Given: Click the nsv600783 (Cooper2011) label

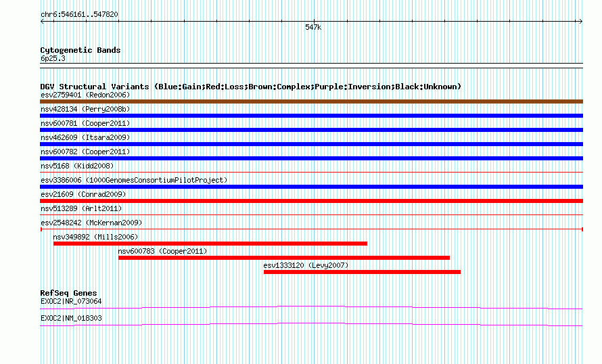Looking at the screenshot, I should (163, 251).
